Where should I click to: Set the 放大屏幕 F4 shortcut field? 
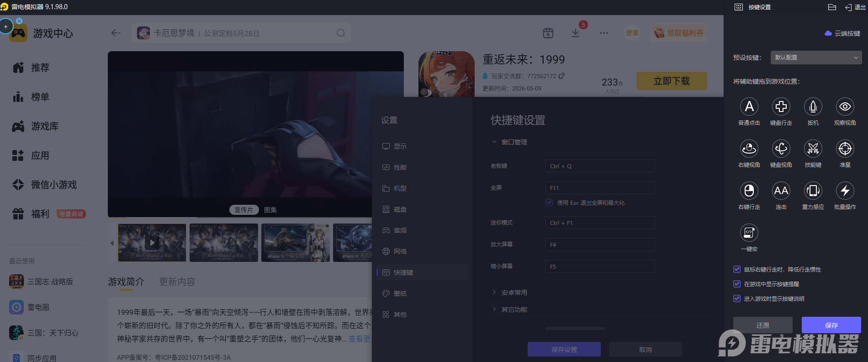pos(600,245)
